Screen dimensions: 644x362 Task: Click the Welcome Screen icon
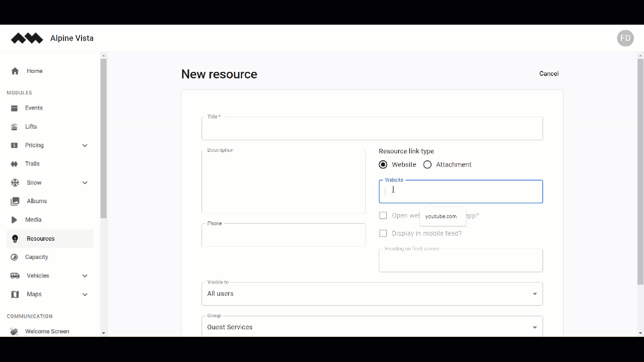pos(14,331)
